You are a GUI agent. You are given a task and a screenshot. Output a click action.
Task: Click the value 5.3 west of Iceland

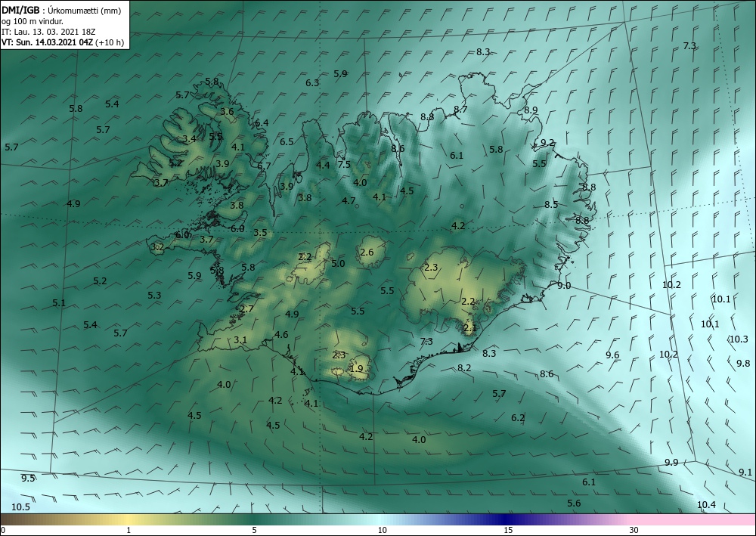[x=154, y=296]
